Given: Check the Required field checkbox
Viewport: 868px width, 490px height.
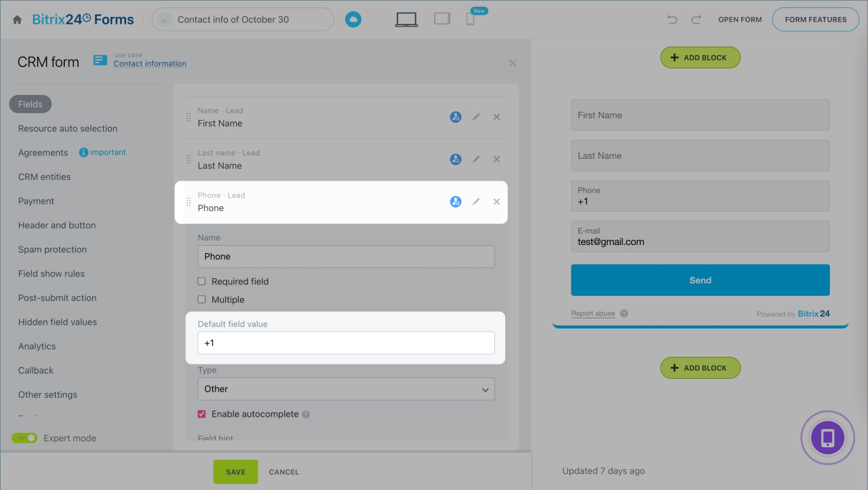Looking at the screenshot, I should (201, 282).
